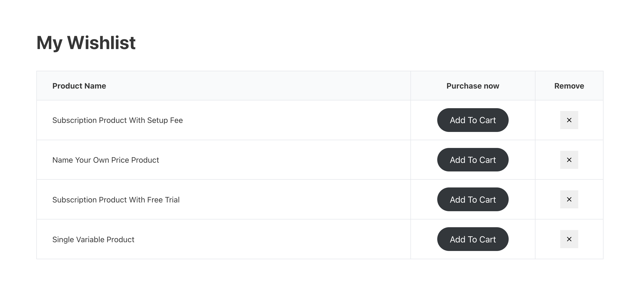Image resolution: width=644 pixels, height=299 pixels.
Task: Add Subscription Product With Free Trial to cart
Action: [473, 199]
